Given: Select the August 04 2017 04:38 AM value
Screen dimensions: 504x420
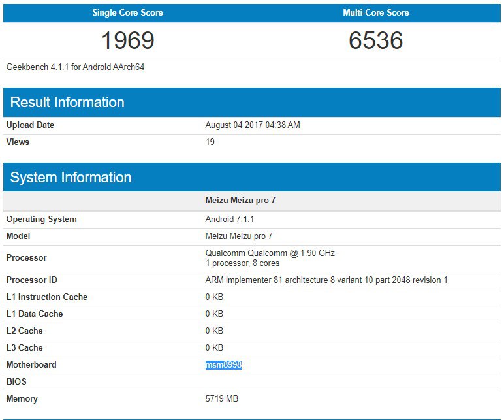Looking at the screenshot, I should pos(253,125).
